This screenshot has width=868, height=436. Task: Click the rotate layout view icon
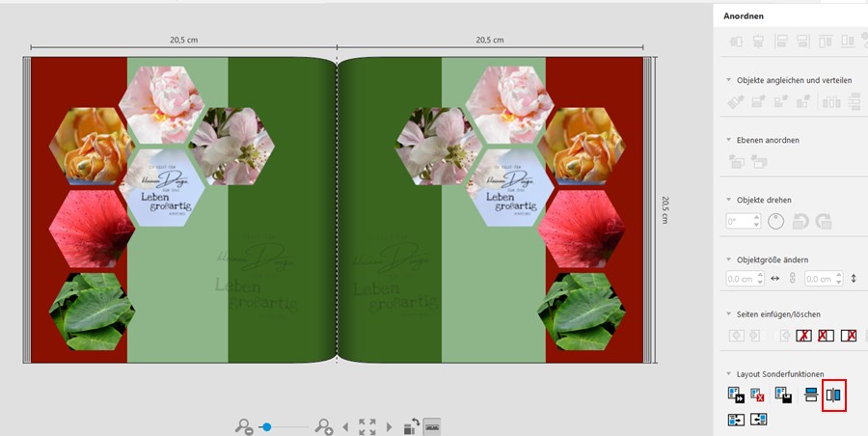411,426
